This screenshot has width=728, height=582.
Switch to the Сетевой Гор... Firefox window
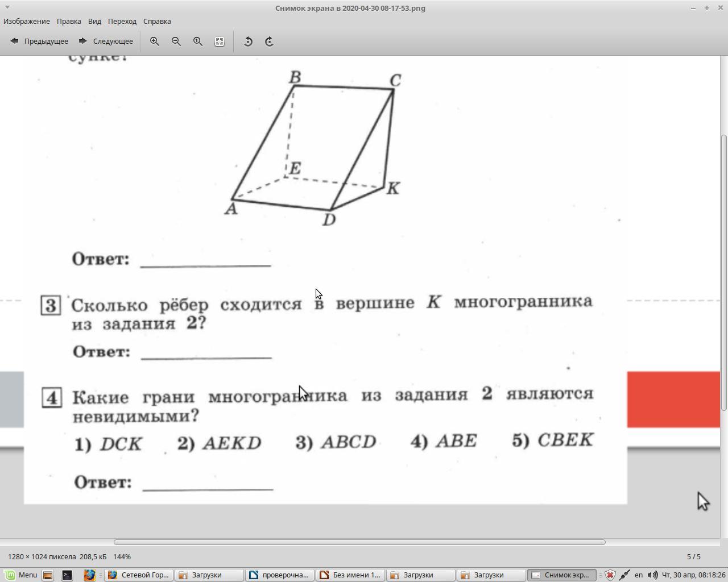tap(139, 575)
